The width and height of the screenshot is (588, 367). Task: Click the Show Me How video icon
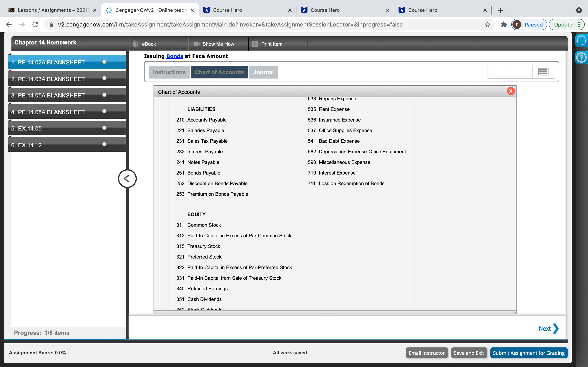196,44
